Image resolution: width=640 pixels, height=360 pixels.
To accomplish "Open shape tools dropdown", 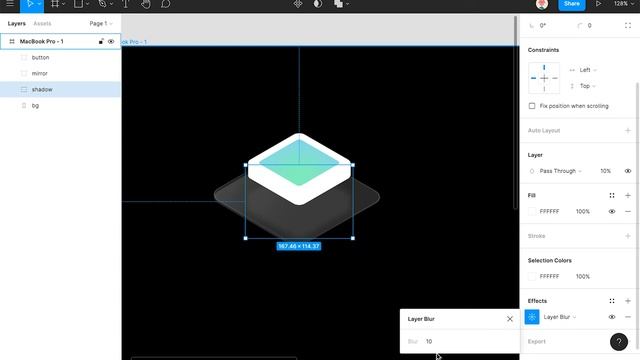I will 87,4.
